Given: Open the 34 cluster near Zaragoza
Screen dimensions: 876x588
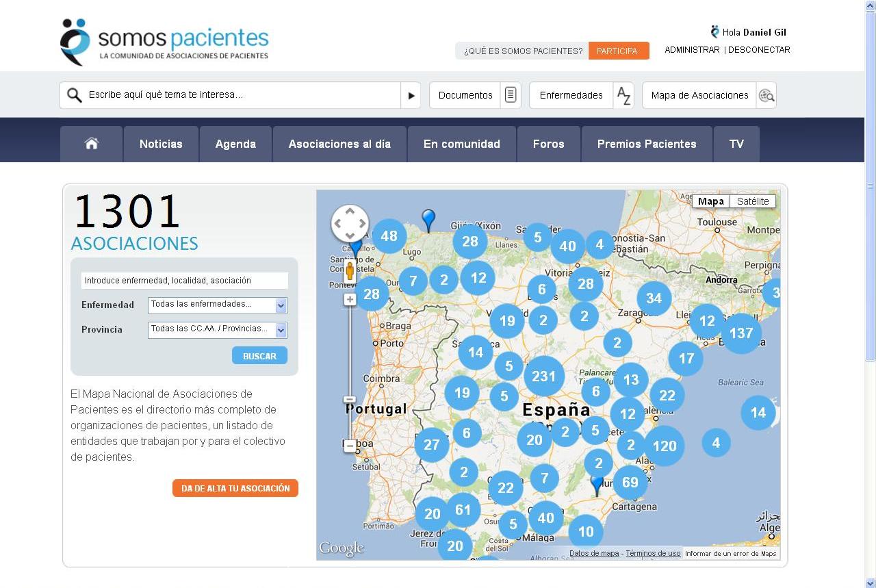Looking at the screenshot, I should click(654, 298).
